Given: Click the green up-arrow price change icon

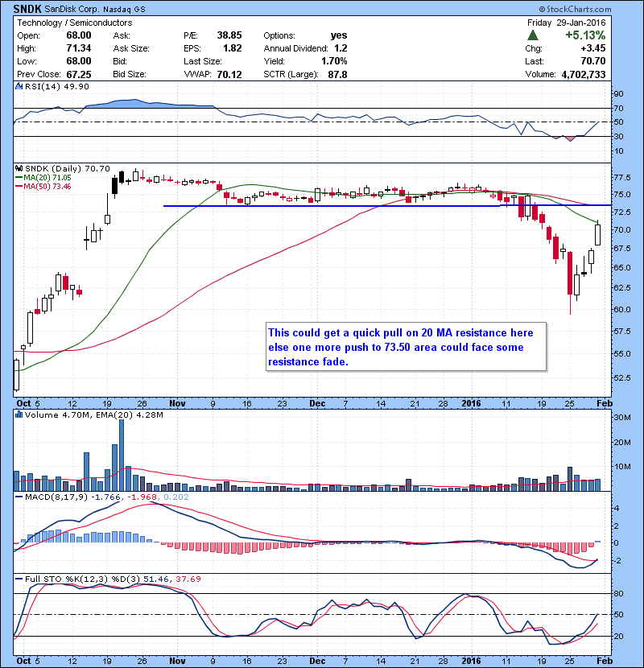Looking at the screenshot, I should coord(533,36).
